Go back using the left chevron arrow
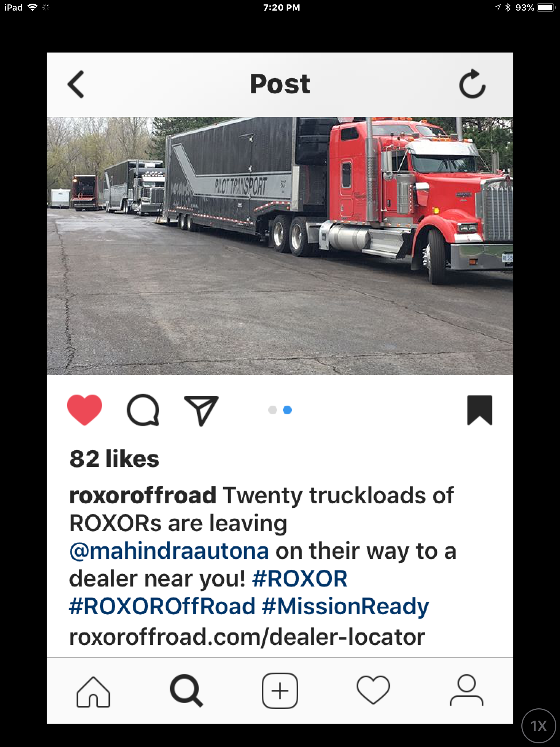 [x=76, y=84]
